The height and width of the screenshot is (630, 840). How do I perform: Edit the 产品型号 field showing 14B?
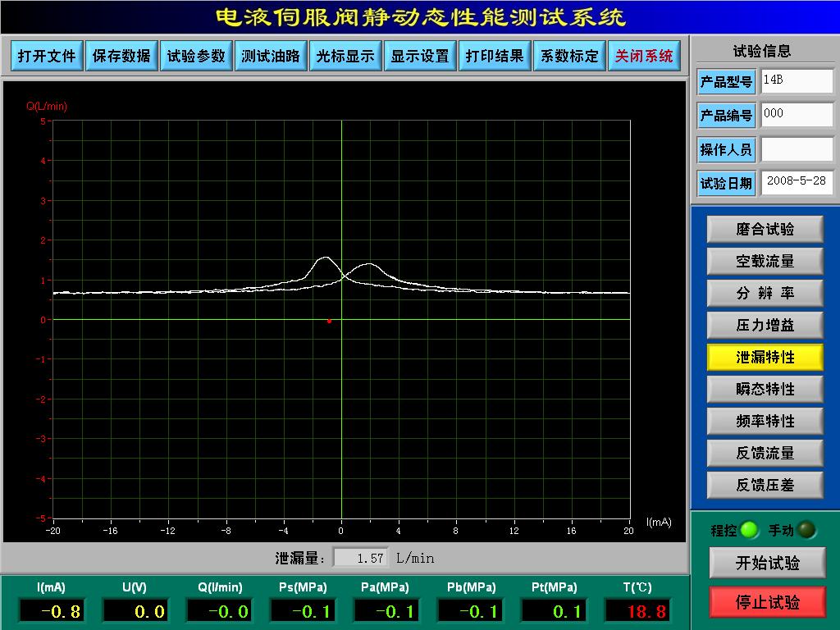click(x=797, y=81)
